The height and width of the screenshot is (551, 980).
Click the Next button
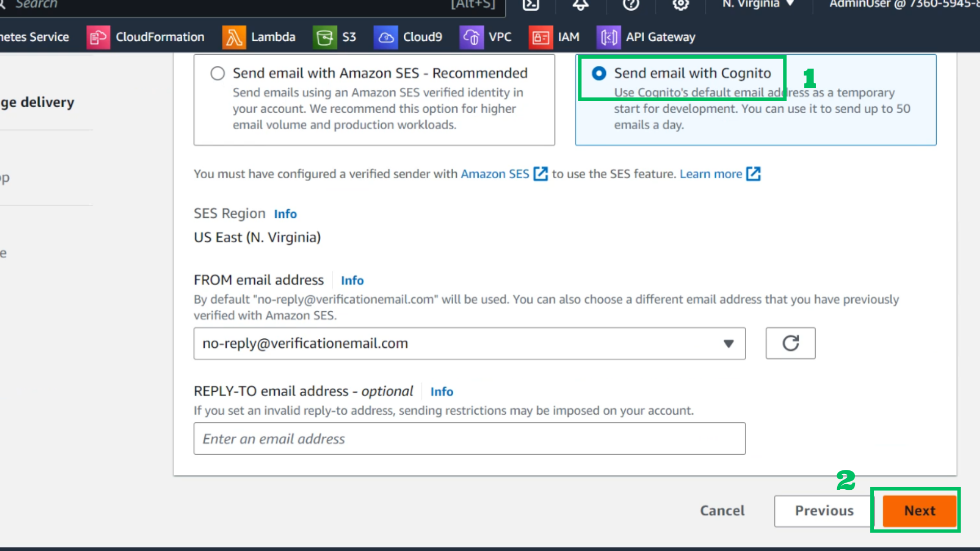(x=919, y=511)
